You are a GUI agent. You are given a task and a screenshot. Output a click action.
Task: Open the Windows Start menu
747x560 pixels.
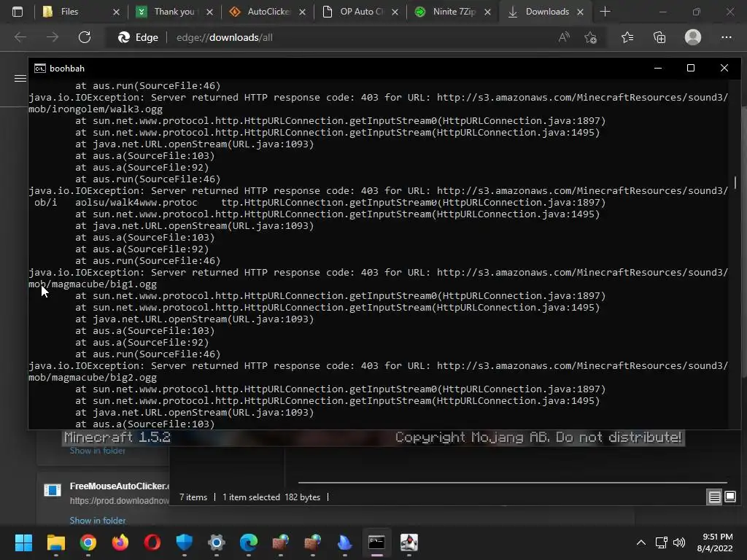click(x=24, y=542)
